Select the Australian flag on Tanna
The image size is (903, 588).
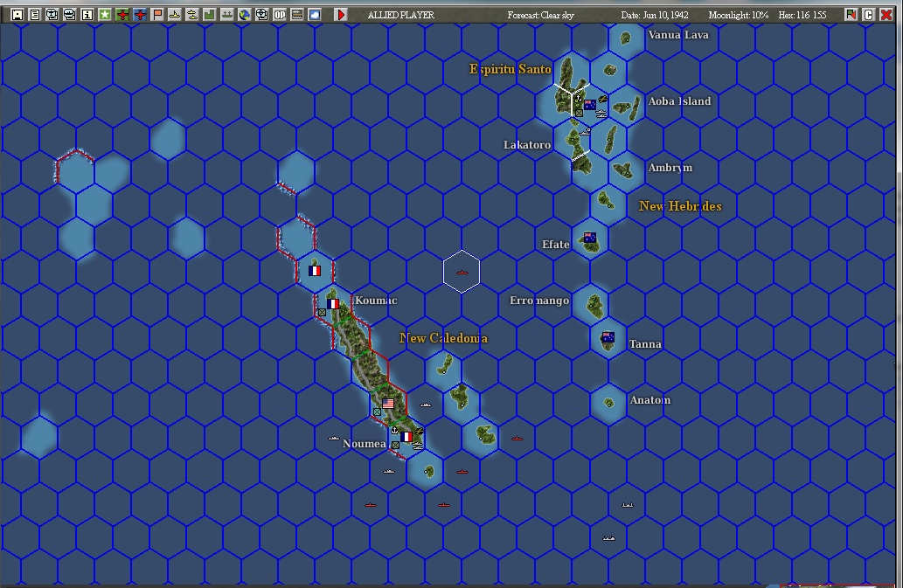608,337
